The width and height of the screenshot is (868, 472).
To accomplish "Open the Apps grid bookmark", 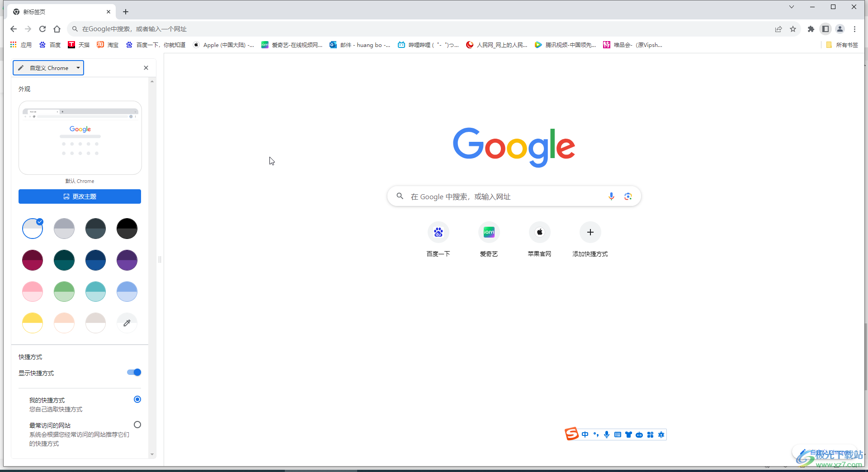I will click(x=21, y=45).
